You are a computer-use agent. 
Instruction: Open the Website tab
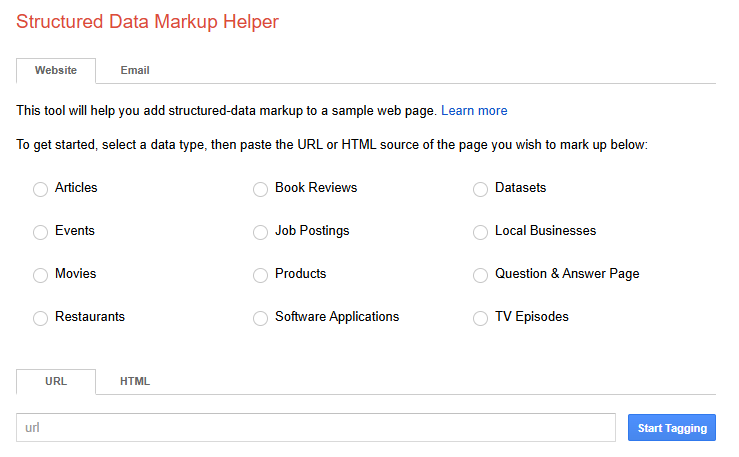(x=56, y=71)
